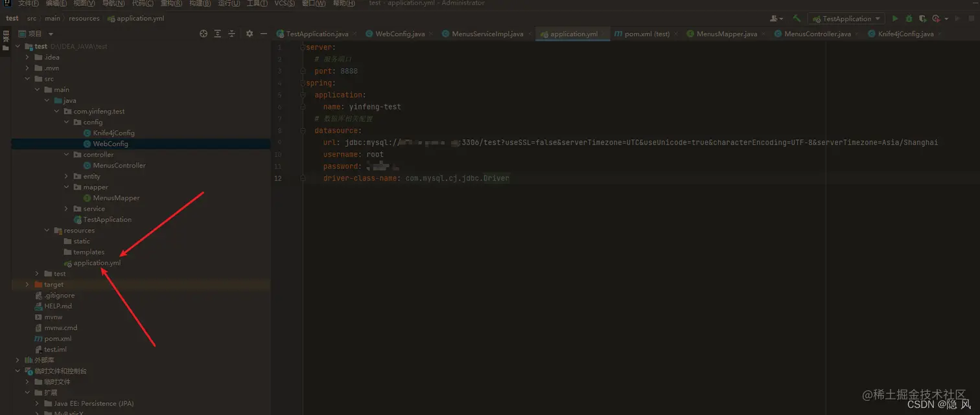Screen dimensions: 980x415
Task: Hide the project tool window with minus icon
Action: point(263,34)
